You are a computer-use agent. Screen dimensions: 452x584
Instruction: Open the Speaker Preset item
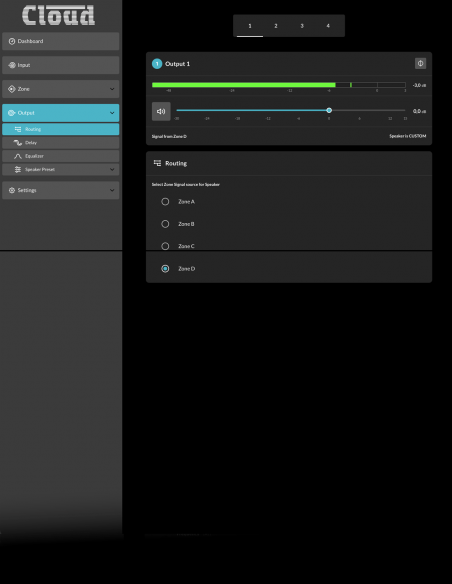61,169
